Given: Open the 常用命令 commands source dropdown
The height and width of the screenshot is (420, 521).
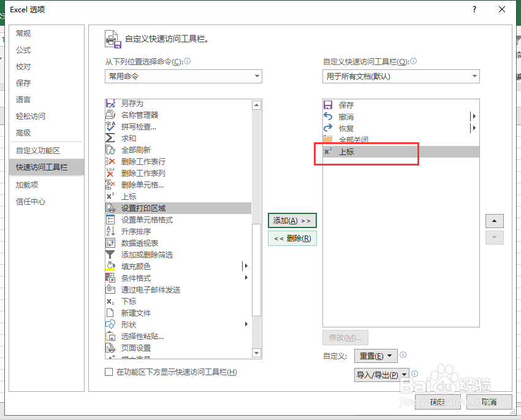Looking at the screenshot, I should click(x=183, y=77).
